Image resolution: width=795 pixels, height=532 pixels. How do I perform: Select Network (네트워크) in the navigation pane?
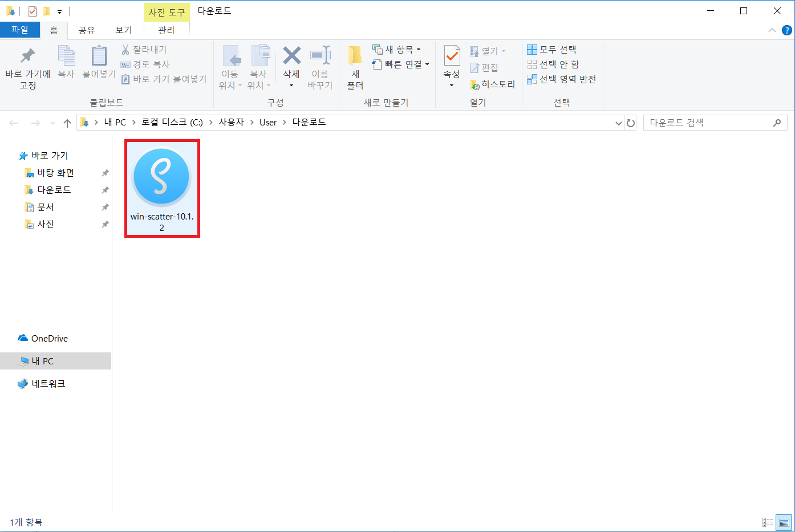point(42,384)
